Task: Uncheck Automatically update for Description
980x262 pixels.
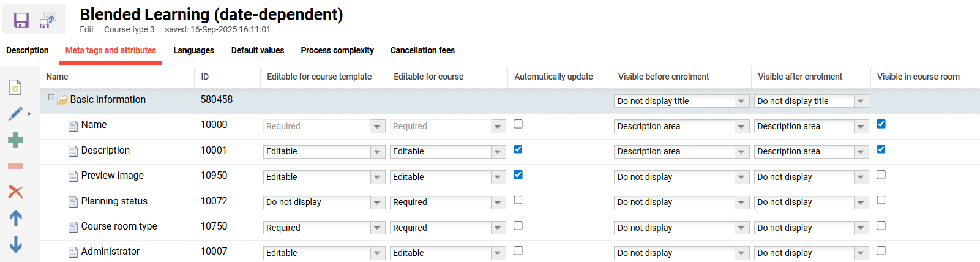Action: pyautogui.click(x=518, y=149)
